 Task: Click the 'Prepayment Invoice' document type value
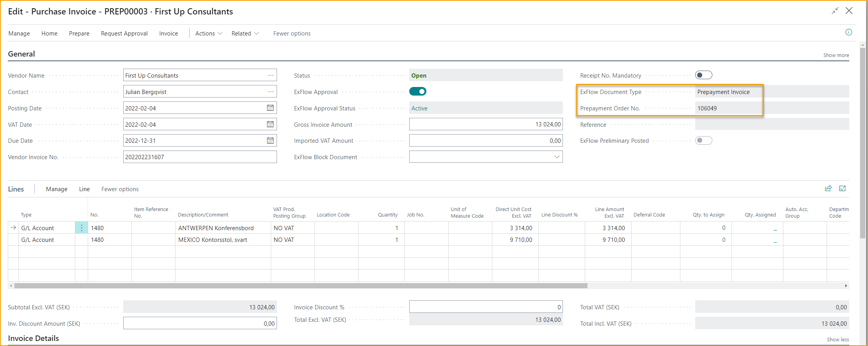723,92
